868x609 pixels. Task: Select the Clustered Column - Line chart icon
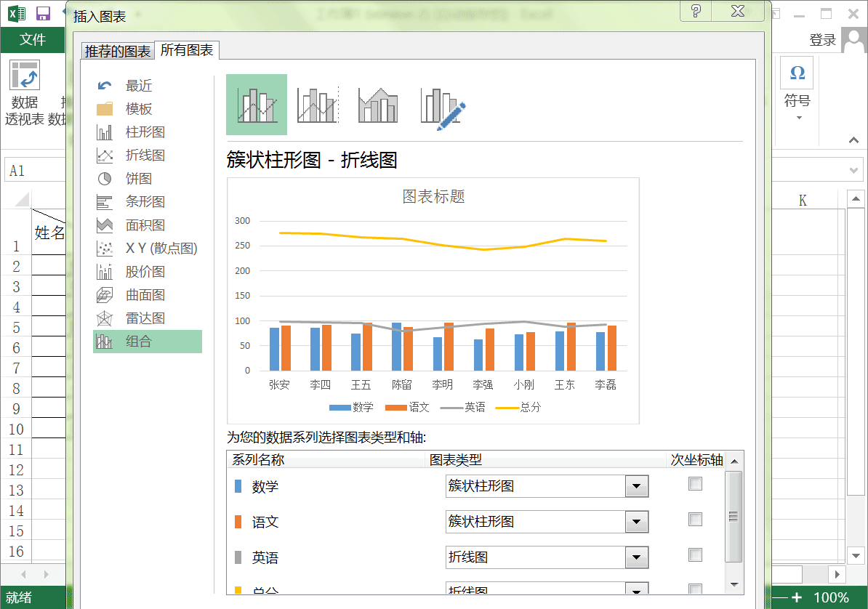point(257,105)
